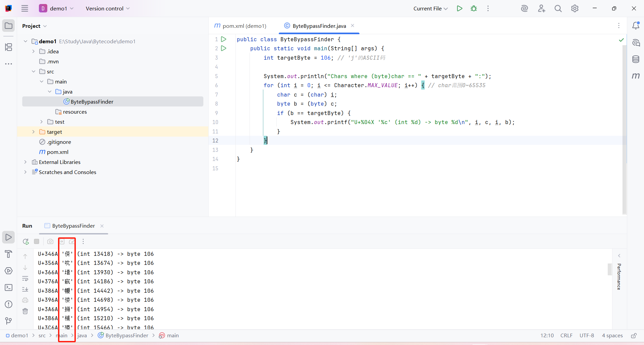Open the Git version control tool window
Viewport: 644px width, 345px height.
9,321
